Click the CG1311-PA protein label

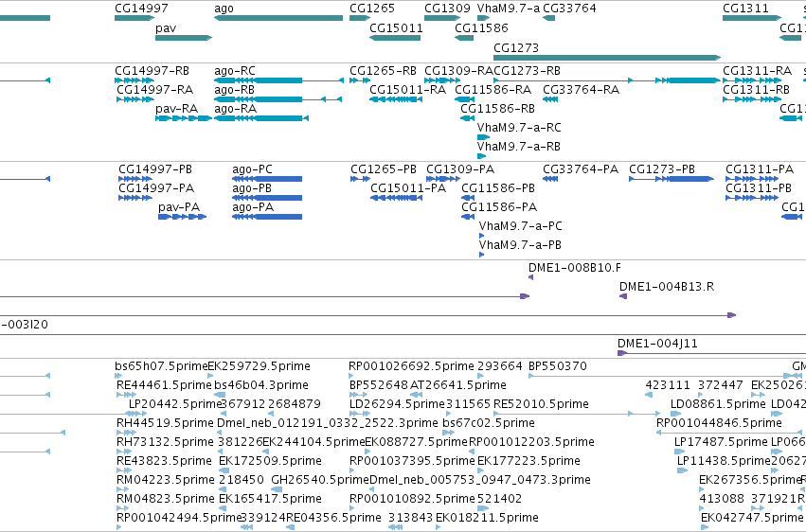760,168
